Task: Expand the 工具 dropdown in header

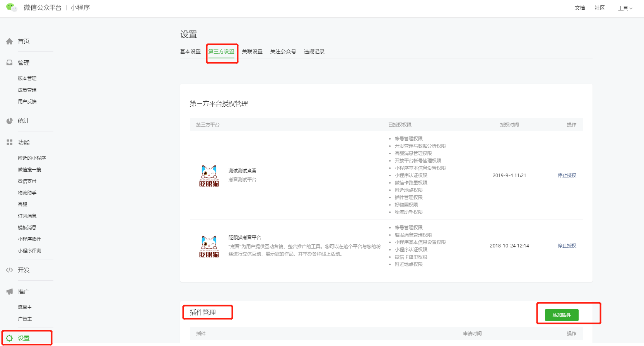Action: click(x=625, y=8)
